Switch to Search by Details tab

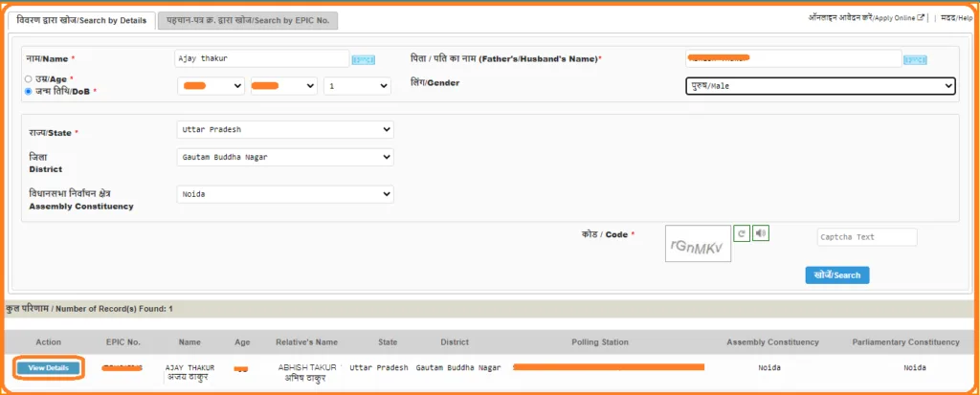[82, 21]
